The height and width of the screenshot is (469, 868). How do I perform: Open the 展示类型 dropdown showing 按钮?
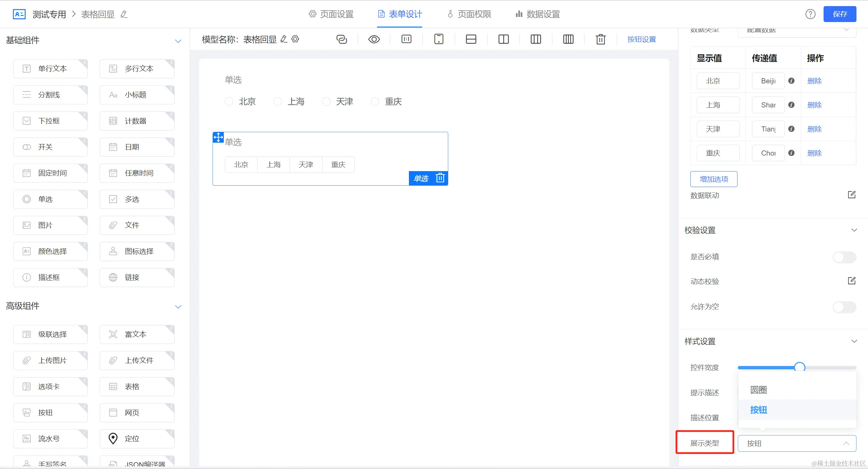tap(797, 443)
